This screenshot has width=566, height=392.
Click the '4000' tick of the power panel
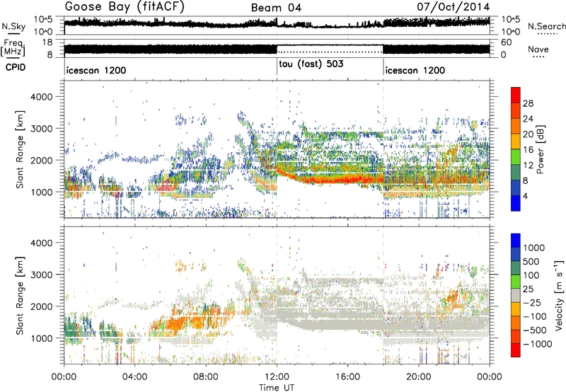[42, 97]
